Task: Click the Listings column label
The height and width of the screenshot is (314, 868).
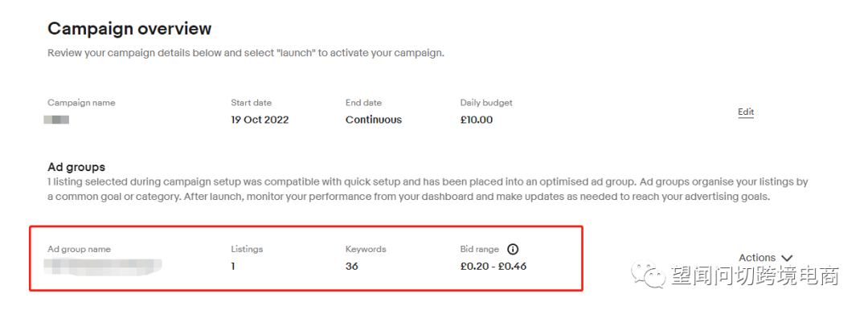Action: 247,249
